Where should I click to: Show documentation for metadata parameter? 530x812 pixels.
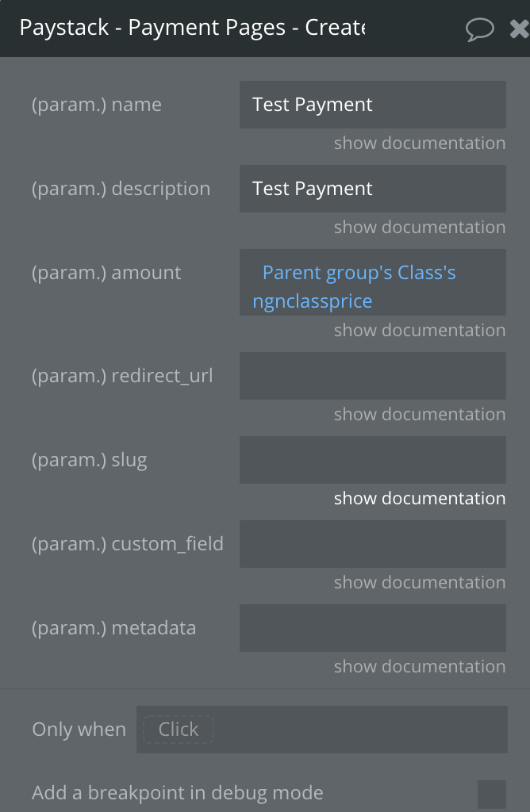tap(420, 666)
